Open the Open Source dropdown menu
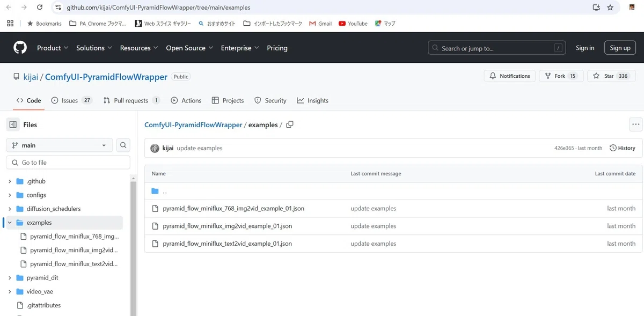Viewport: 644px width, 316px height. 189,48
